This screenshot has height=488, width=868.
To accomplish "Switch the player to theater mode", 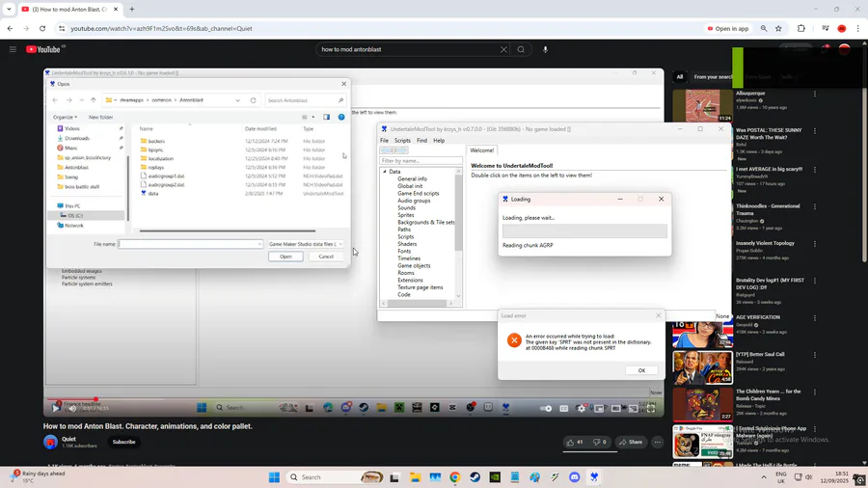I will pyautogui.click(x=615, y=408).
